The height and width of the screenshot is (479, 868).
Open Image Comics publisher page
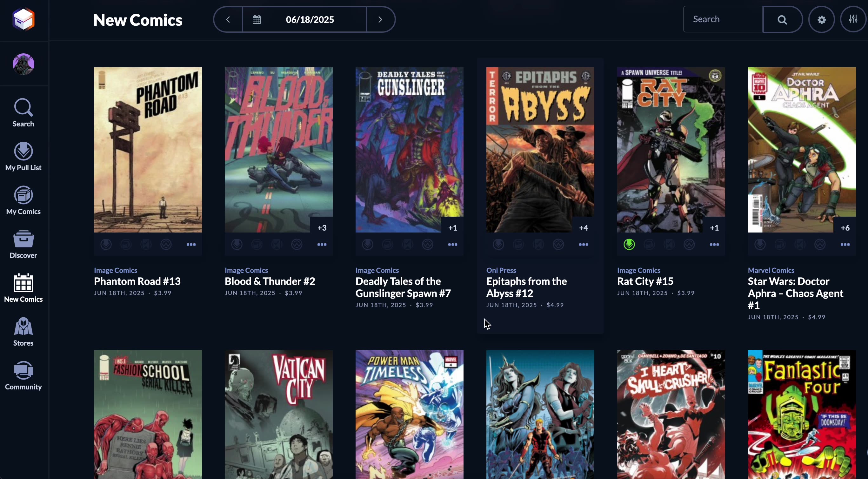115,270
